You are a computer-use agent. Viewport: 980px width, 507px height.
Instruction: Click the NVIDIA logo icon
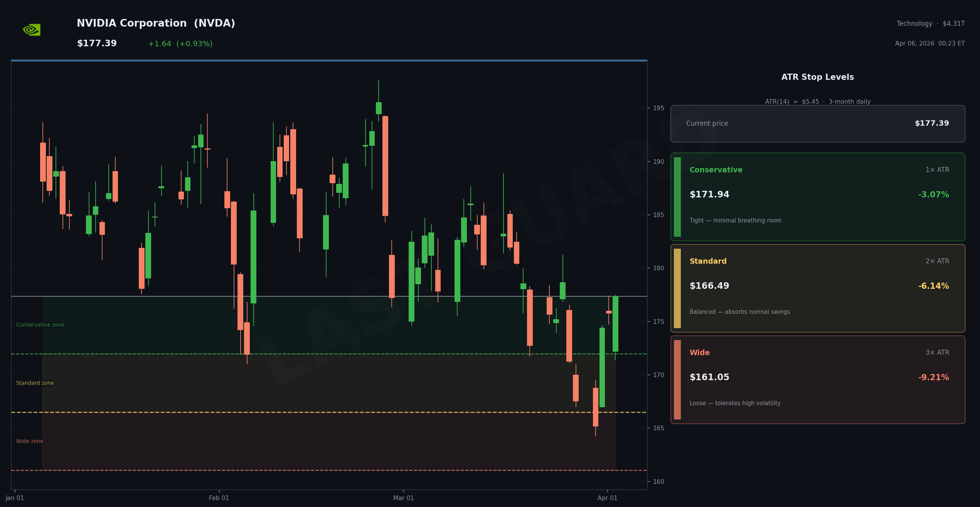point(32,30)
